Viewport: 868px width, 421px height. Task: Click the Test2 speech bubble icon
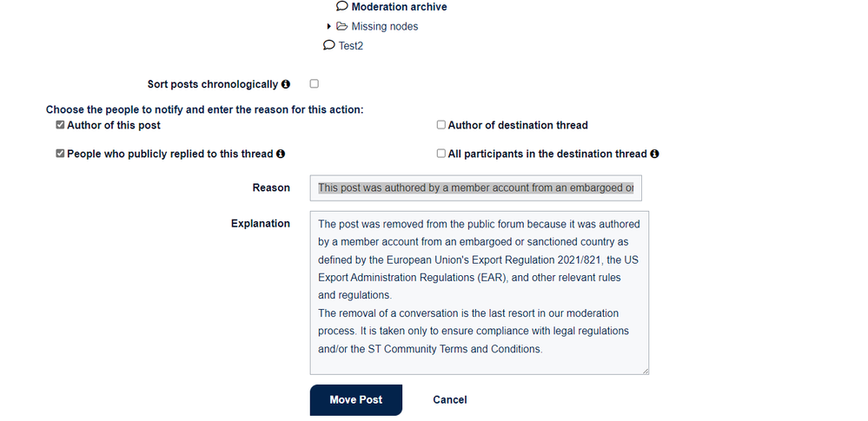pyautogui.click(x=328, y=45)
